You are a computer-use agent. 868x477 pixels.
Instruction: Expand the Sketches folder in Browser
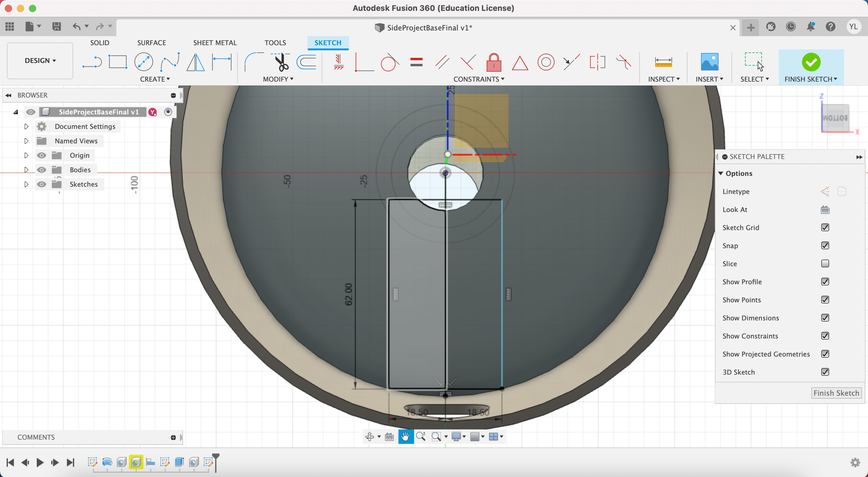click(x=25, y=184)
